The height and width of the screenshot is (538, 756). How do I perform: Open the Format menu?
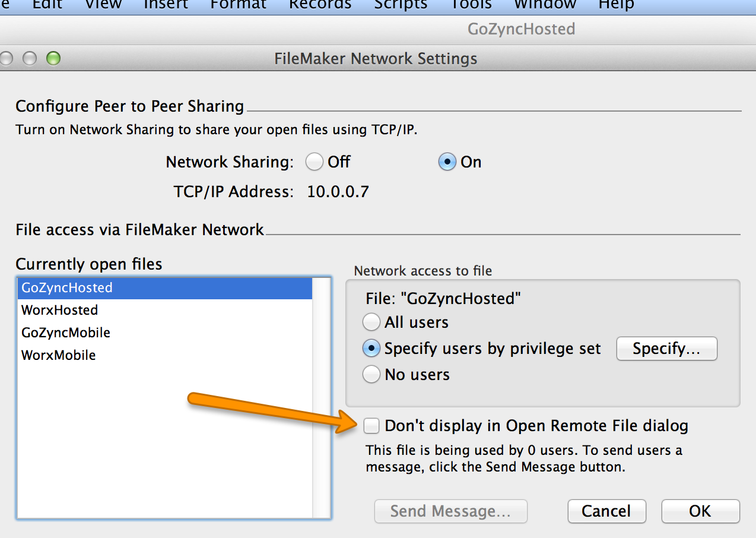click(x=239, y=4)
